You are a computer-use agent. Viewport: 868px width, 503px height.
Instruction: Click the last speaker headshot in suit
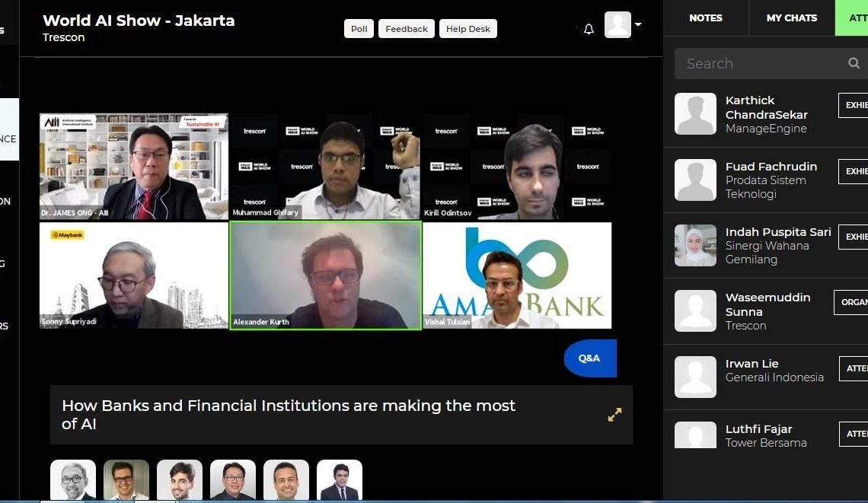(x=340, y=479)
